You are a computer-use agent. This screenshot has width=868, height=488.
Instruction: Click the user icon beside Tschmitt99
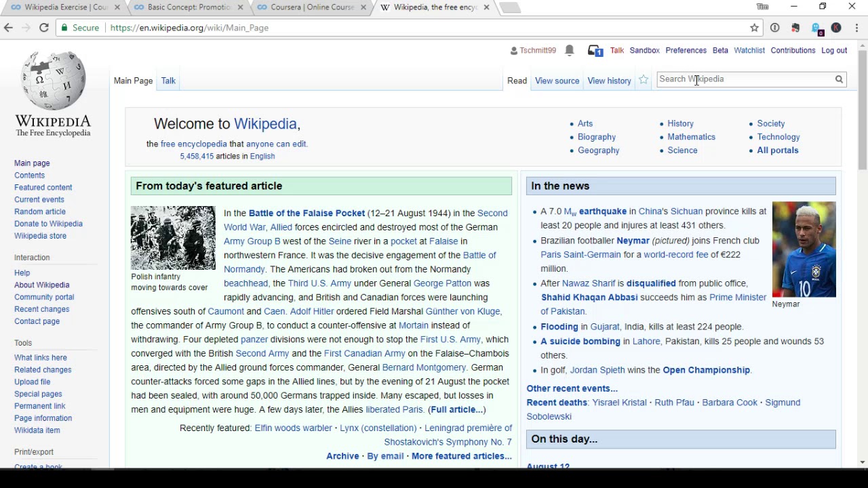(x=514, y=50)
